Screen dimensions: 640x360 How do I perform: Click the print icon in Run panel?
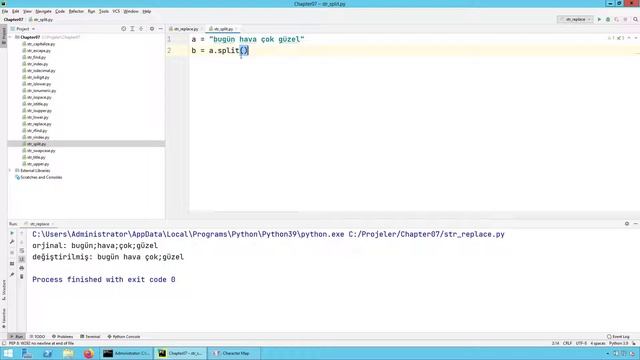22,268
